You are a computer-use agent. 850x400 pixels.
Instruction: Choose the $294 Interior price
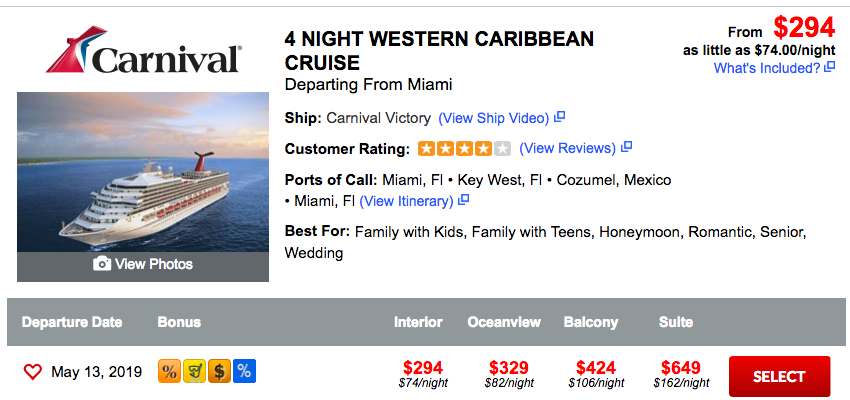[422, 368]
